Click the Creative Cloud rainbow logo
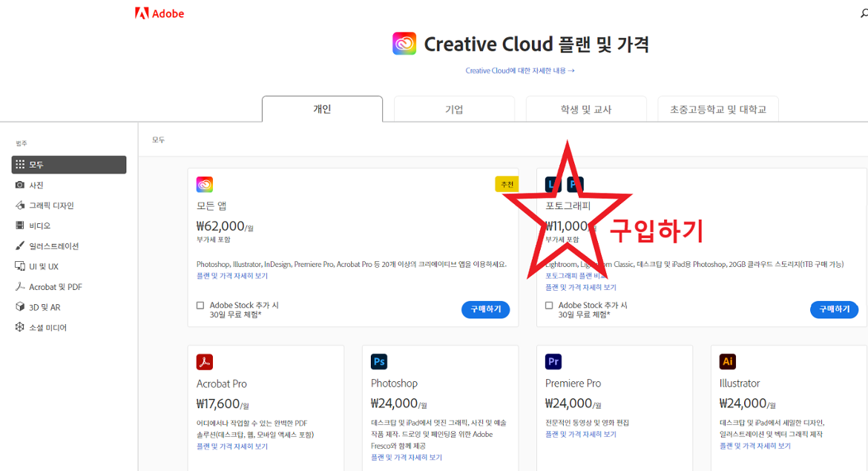Screen dimensions: 868x471 coord(404,44)
